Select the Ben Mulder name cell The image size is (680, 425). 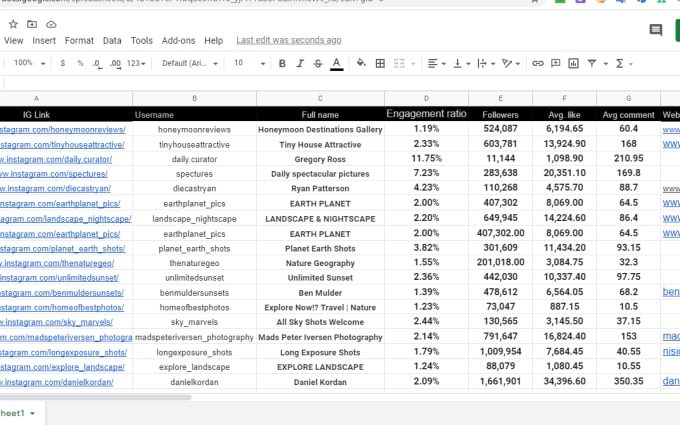(320, 293)
